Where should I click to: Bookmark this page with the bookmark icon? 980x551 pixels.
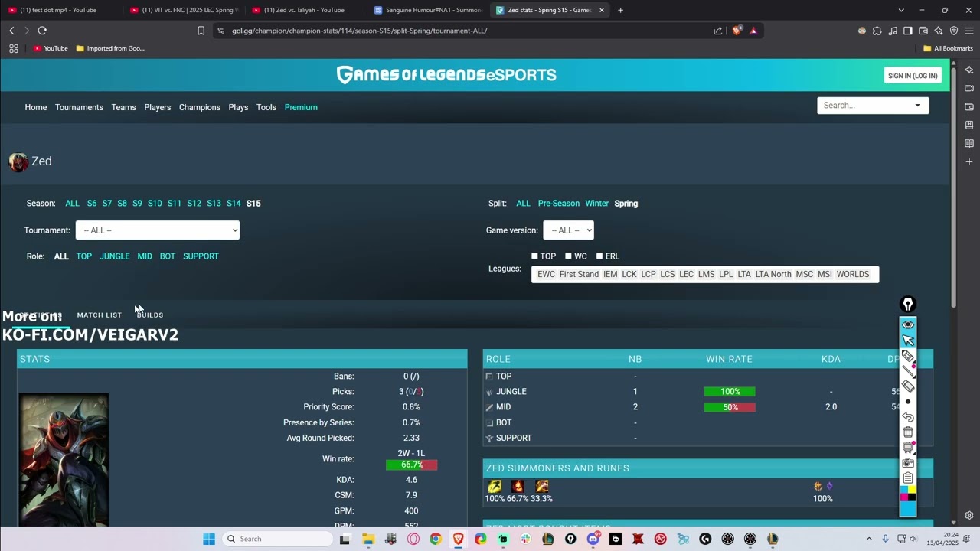pyautogui.click(x=201, y=31)
